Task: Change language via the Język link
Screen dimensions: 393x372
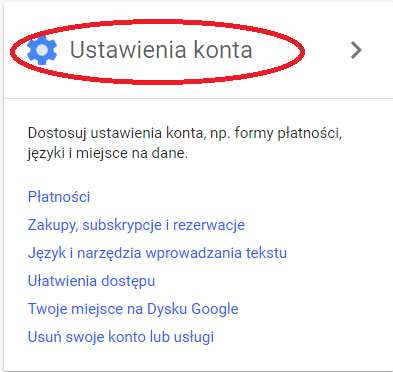Action: pyautogui.click(x=157, y=253)
